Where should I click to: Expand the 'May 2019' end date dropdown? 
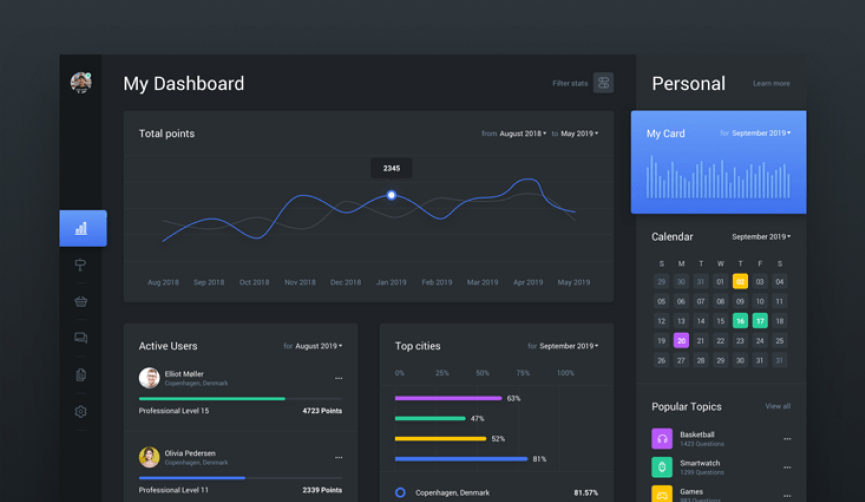579,133
